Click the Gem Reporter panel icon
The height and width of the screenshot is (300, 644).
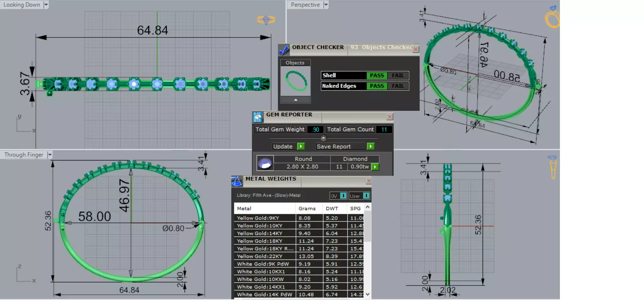[x=258, y=117]
